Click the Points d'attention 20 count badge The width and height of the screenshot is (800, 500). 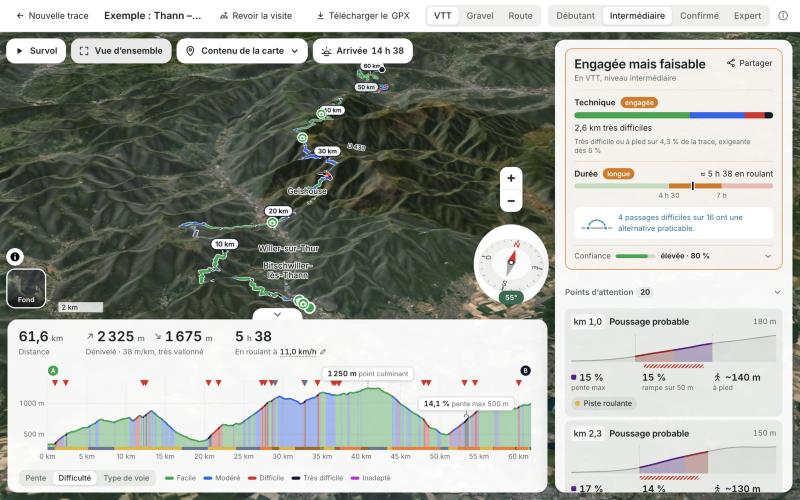click(645, 292)
